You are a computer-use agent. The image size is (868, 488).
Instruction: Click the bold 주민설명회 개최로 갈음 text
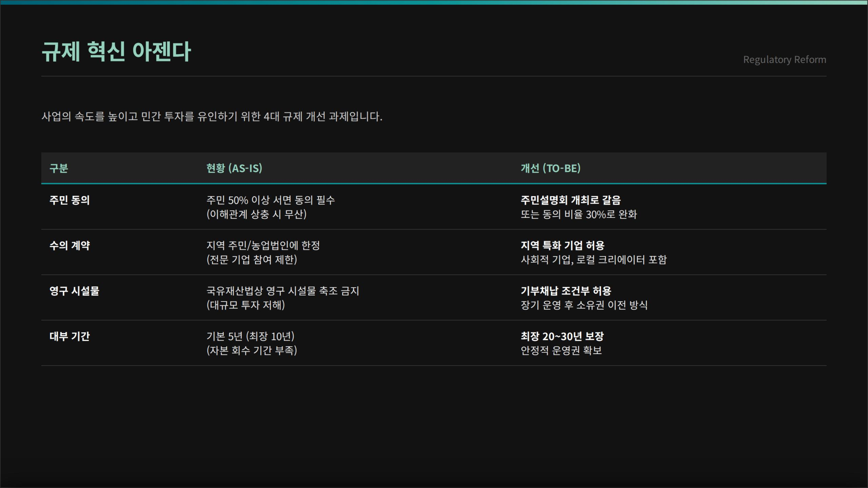570,200
